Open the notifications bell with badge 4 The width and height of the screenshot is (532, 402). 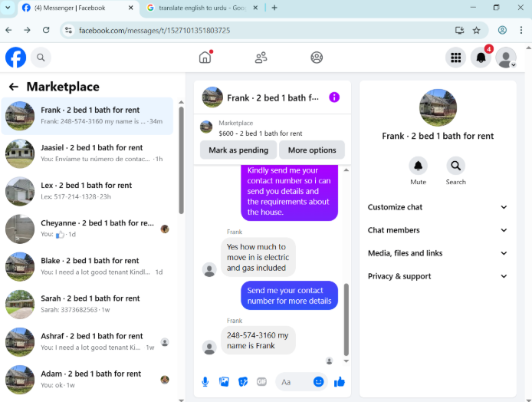coord(481,58)
